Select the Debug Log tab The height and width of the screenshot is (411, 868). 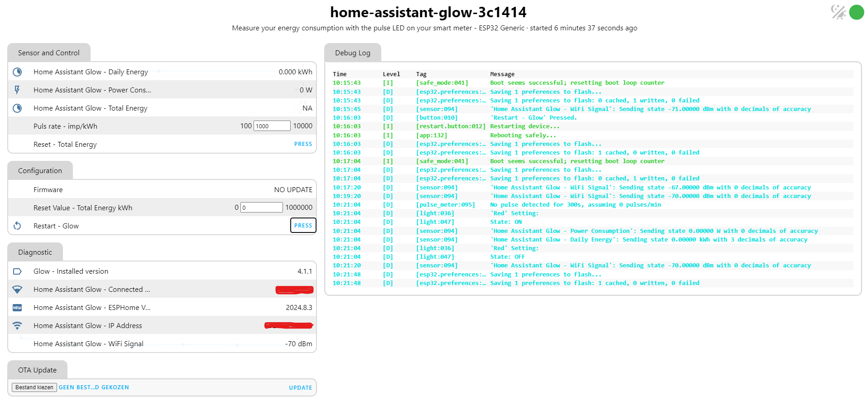[353, 53]
